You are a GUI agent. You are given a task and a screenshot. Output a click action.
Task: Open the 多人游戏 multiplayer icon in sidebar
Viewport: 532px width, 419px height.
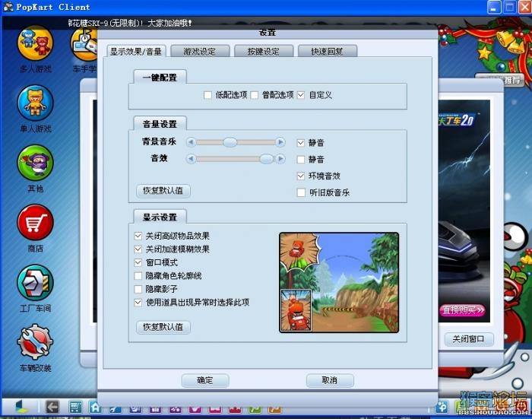35,44
